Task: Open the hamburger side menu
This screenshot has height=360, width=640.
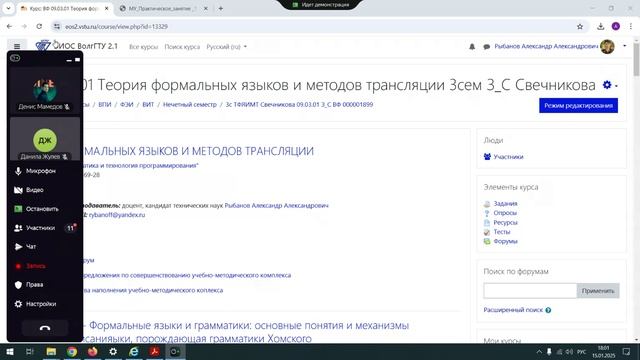Action: point(17,46)
